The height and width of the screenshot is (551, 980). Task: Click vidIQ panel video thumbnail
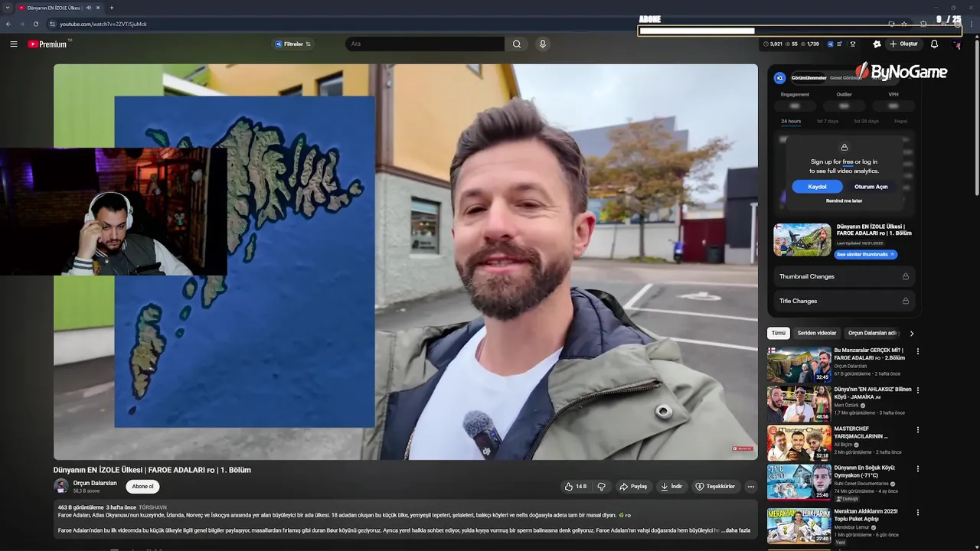(802, 240)
